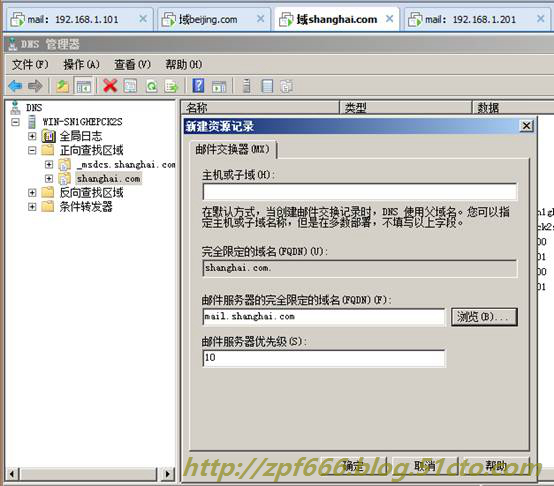
Task: Click the mail server FQDN field
Action: pos(324,317)
